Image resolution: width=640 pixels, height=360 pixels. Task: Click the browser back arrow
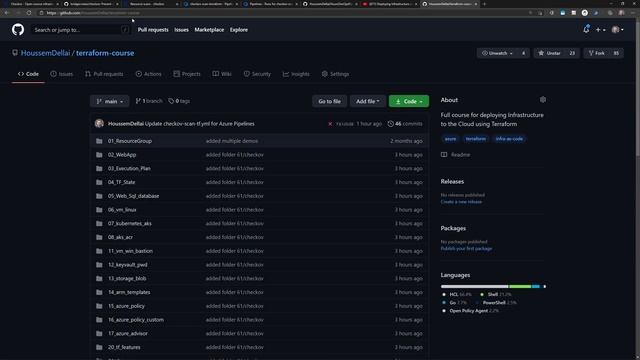click(x=7, y=13)
